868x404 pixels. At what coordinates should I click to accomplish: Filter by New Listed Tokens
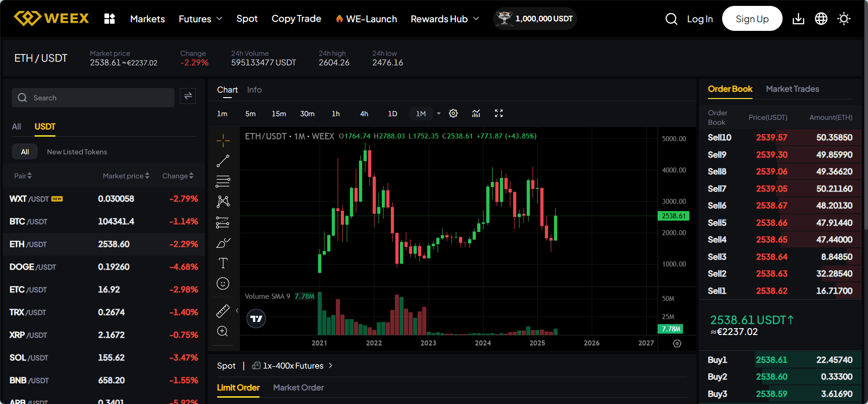point(77,152)
